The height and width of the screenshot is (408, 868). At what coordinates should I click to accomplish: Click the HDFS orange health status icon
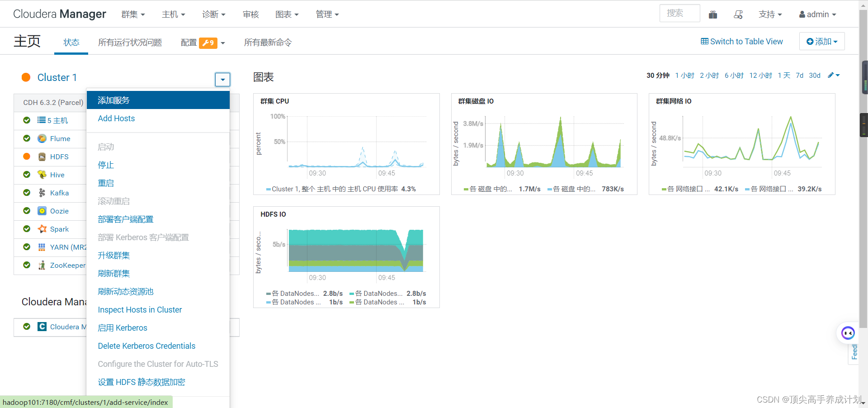click(27, 157)
